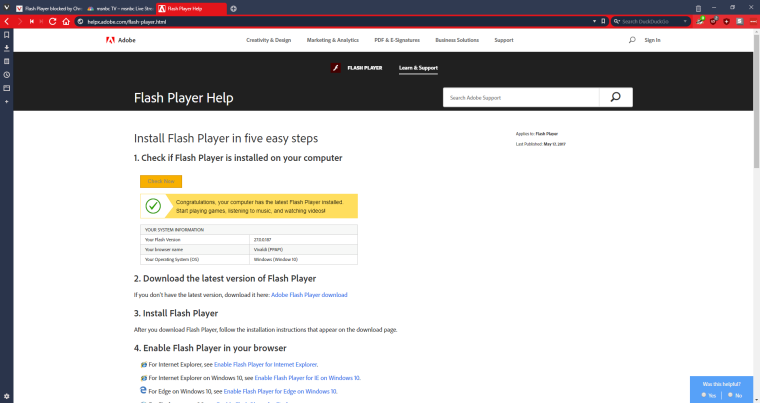The image size is (760, 403).
Task: Click Sign In link
Action: pos(652,40)
